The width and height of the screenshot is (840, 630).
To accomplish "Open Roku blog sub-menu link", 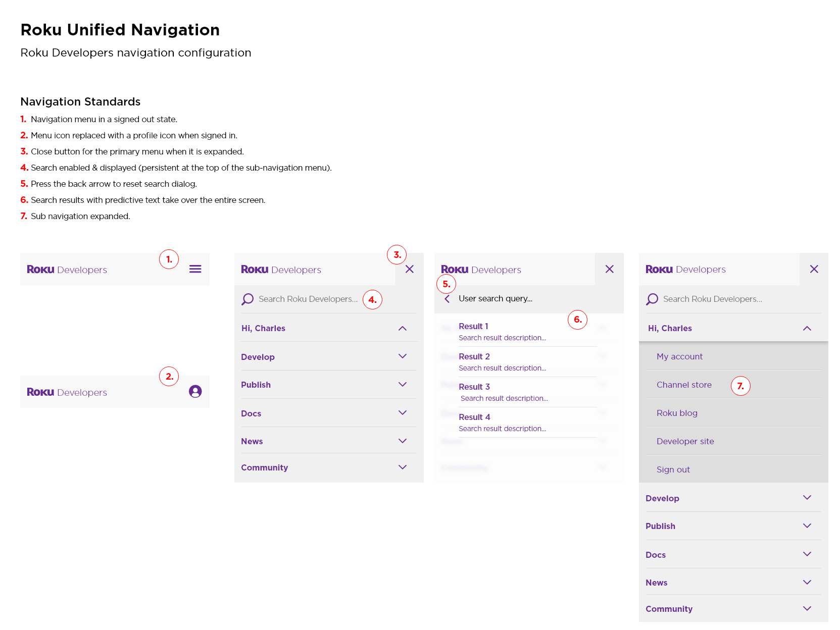I will pos(677,413).
